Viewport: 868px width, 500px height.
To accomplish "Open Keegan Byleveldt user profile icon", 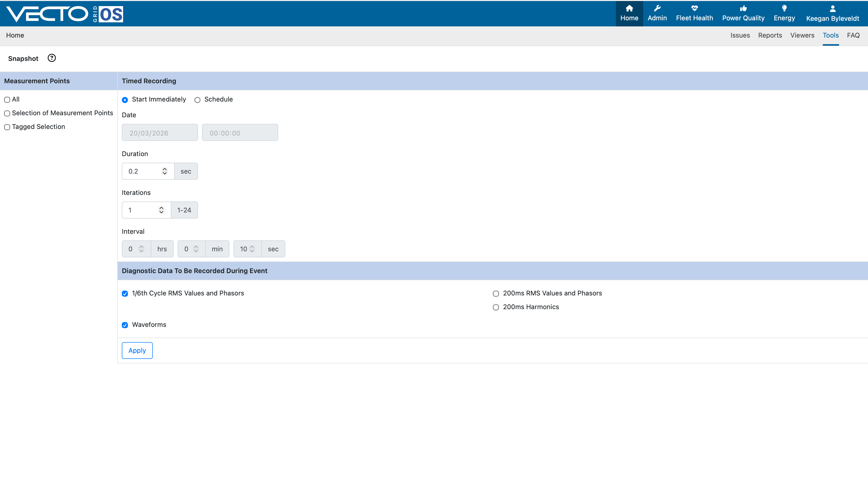I will (x=832, y=9).
